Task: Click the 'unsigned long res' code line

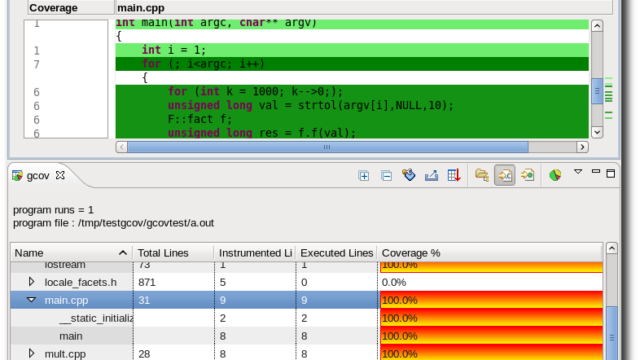Action: [x=352, y=132]
